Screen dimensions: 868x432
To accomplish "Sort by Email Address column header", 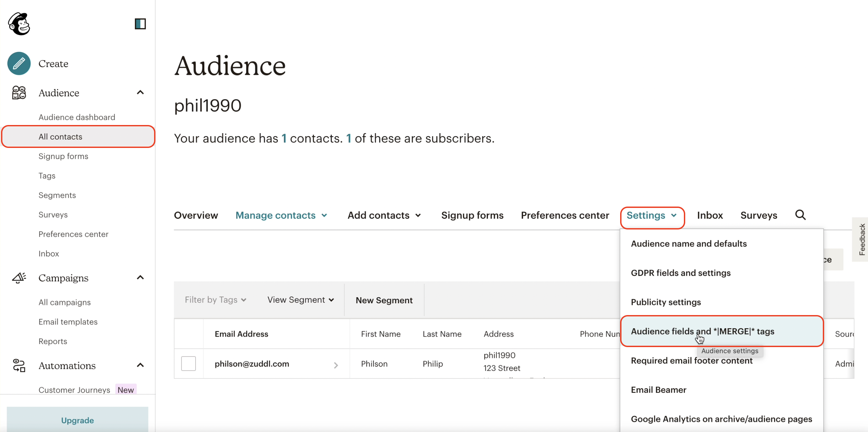I will 241,334.
